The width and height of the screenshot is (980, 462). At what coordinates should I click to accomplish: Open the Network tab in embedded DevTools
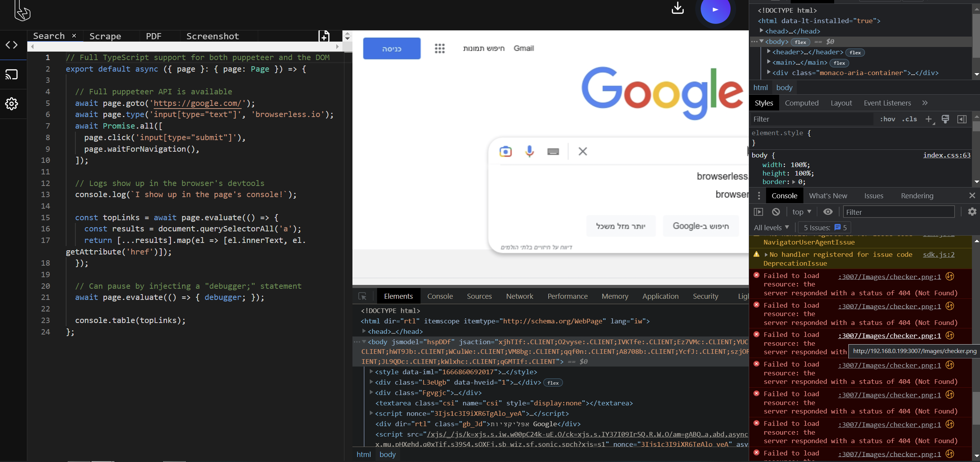coord(519,296)
